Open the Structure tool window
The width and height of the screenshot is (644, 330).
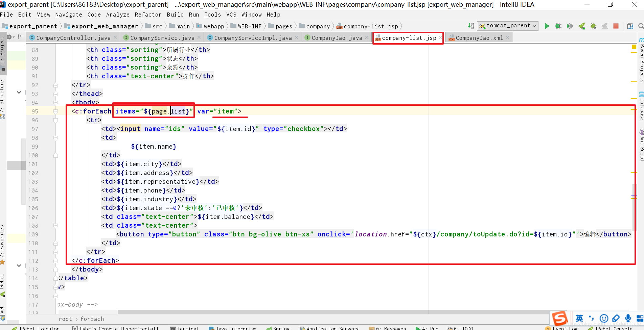[x=3, y=100]
